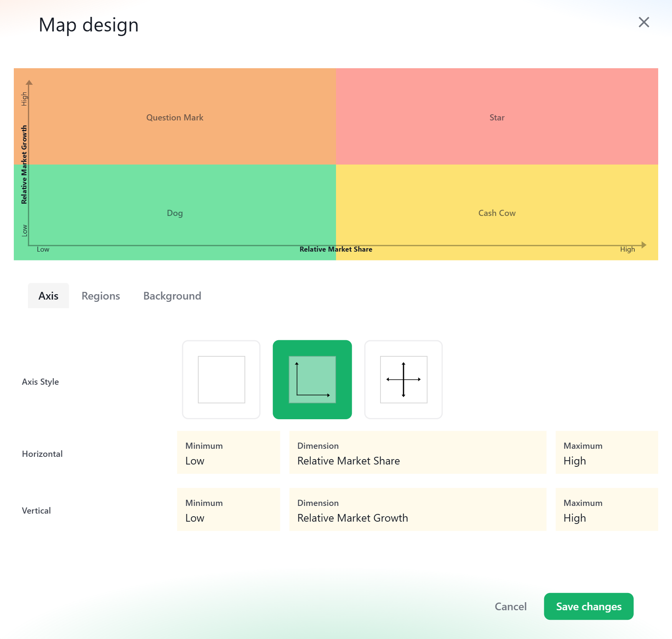Viewport: 672px width, 639px height.
Task: Open the Regions tab
Action: 101,296
